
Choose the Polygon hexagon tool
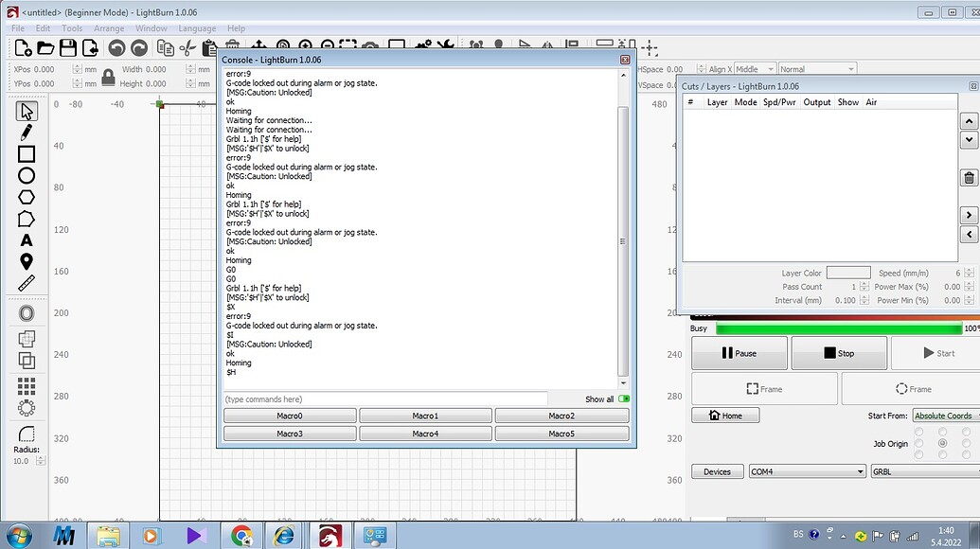point(27,197)
